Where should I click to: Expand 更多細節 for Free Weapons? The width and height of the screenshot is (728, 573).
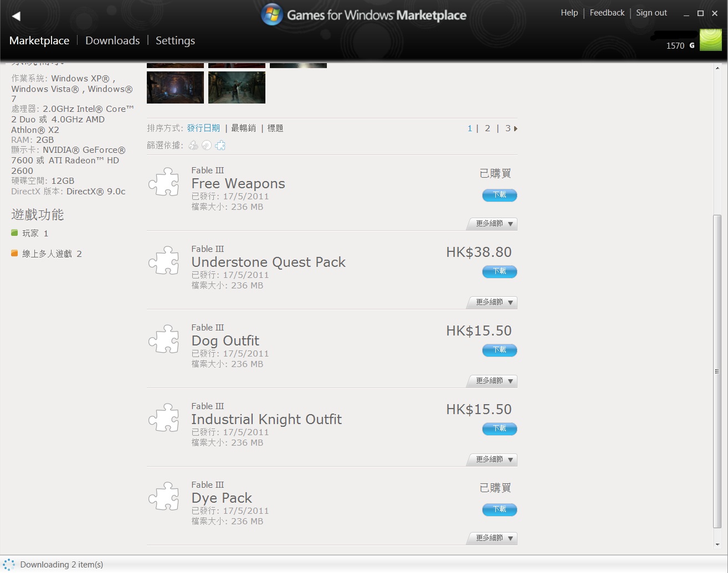click(494, 224)
